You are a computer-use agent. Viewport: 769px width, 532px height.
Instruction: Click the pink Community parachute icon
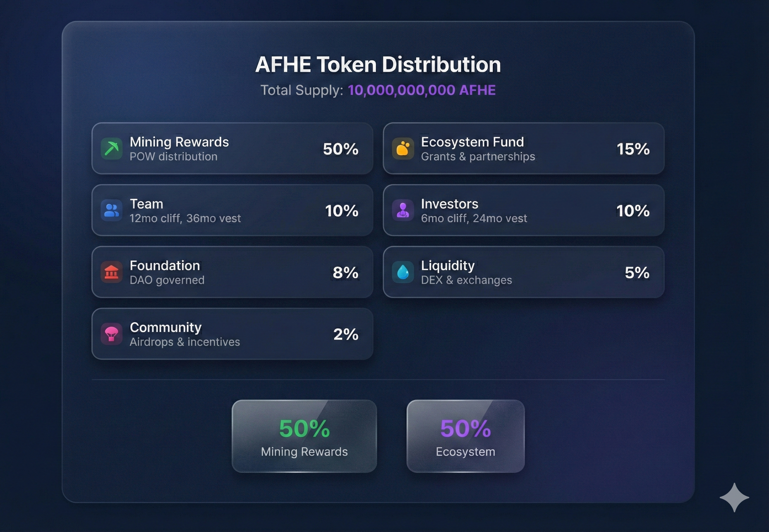coord(112,334)
